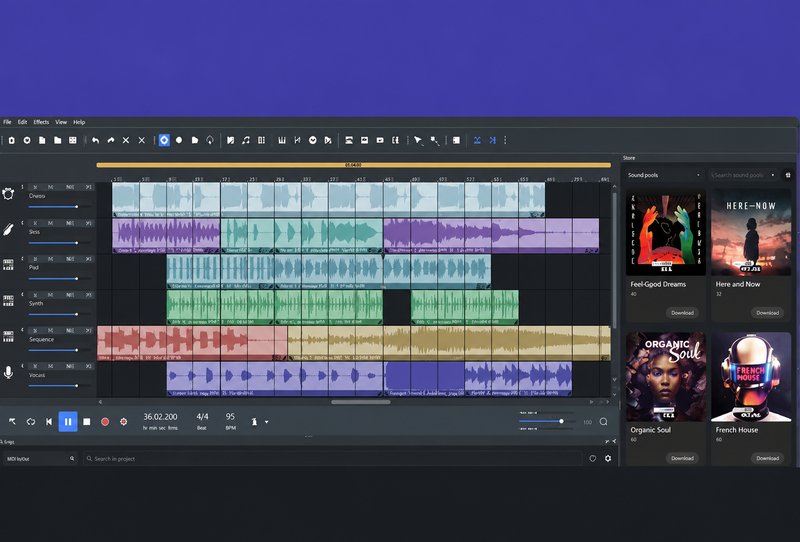
Task: Toggle mute on the Sequence track
Action: 50,330
